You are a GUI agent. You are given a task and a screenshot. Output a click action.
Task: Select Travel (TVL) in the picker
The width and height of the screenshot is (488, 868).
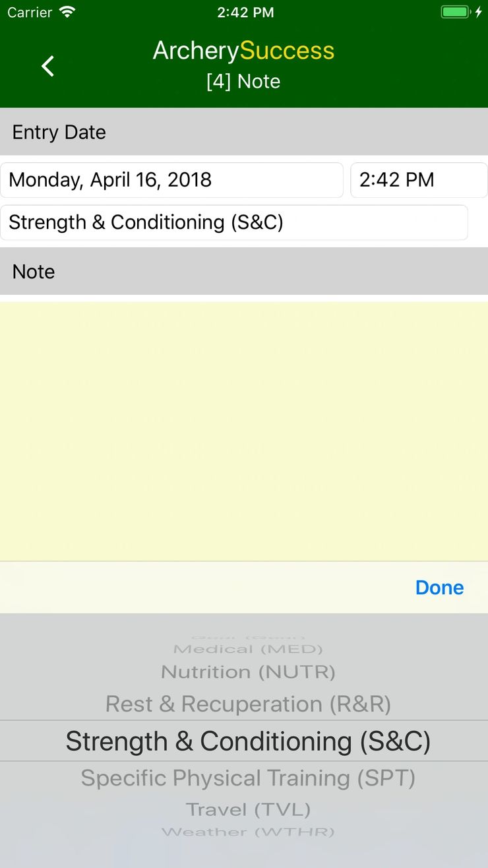coord(247,809)
